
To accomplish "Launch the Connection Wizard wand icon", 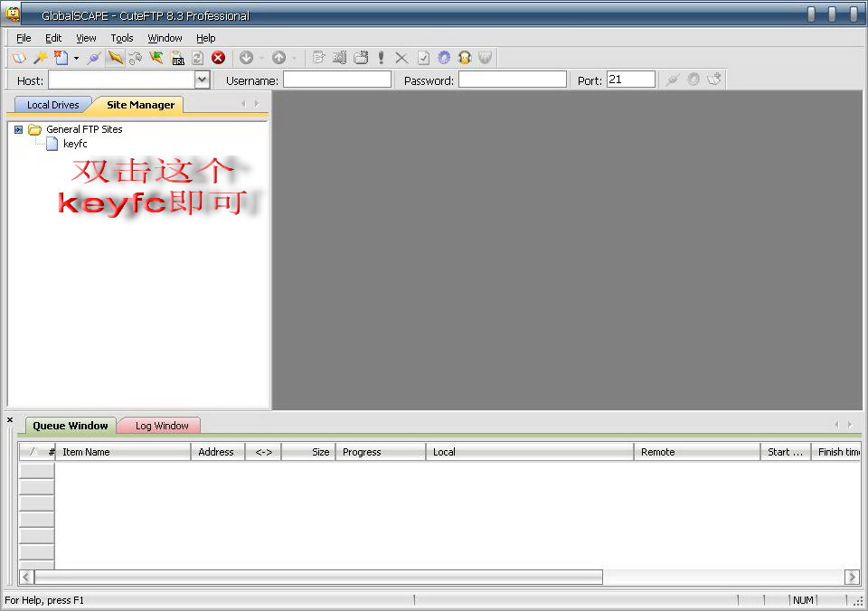I will [x=40, y=58].
